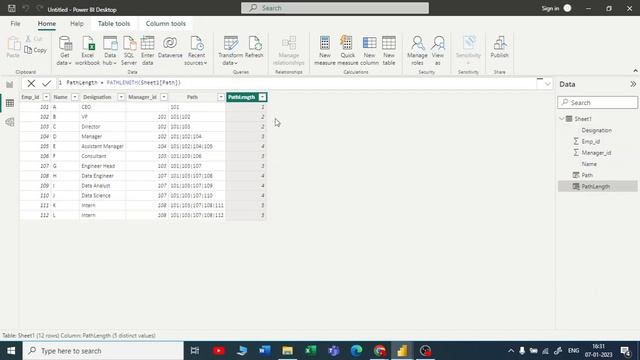Open the File menu
640x360 pixels.
point(16,24)
